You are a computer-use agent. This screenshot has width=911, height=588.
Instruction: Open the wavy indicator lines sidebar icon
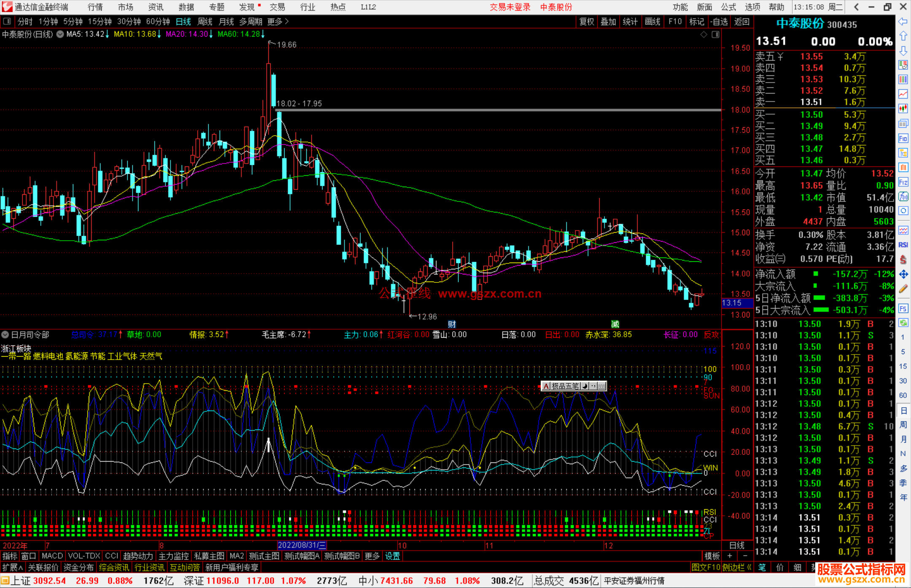click(x=903, y=230)
